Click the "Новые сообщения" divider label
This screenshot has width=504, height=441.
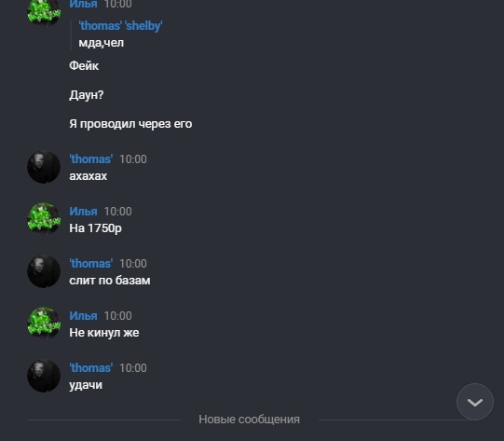tap(249, 420)
